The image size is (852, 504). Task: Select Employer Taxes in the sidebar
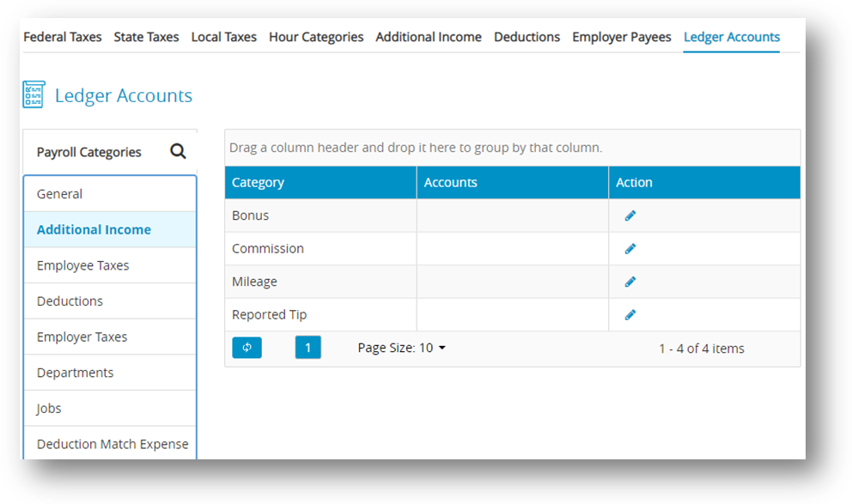click(82, 337)
